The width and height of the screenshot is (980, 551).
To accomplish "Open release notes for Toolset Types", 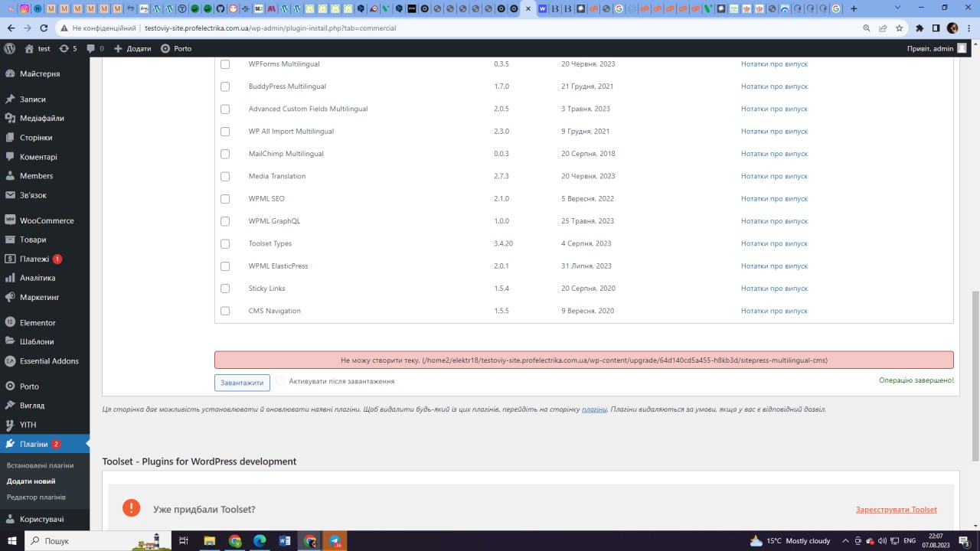I will pyautogui.click(x=774, y=243).
